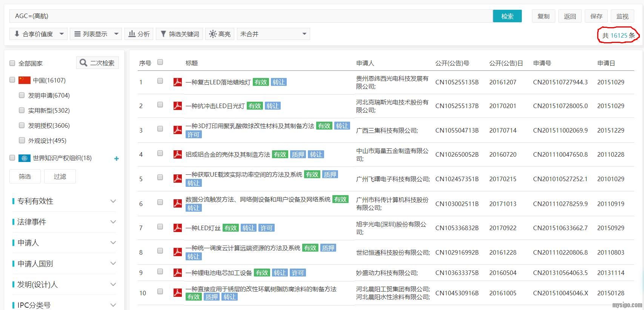Open the 列表显示 view menu
Viewport: 644px width, 310px height.
coord(96,34)
